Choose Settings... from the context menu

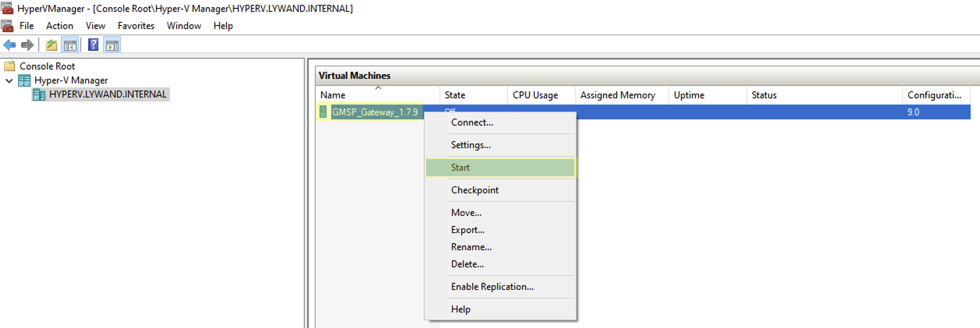coord(501,145)
